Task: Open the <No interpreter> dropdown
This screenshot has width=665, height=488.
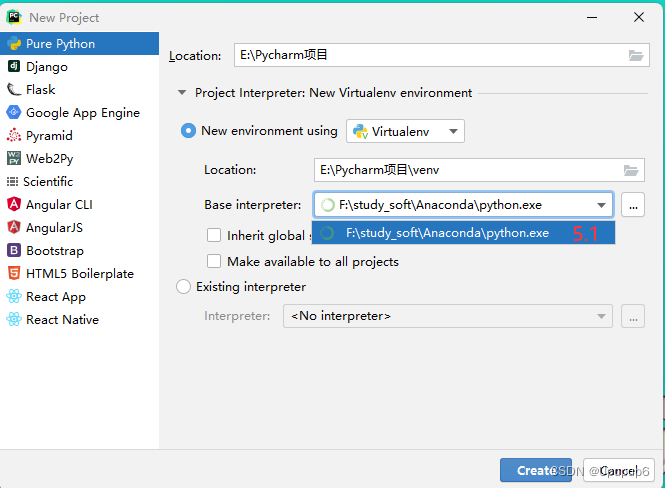Action: [448, 316]
